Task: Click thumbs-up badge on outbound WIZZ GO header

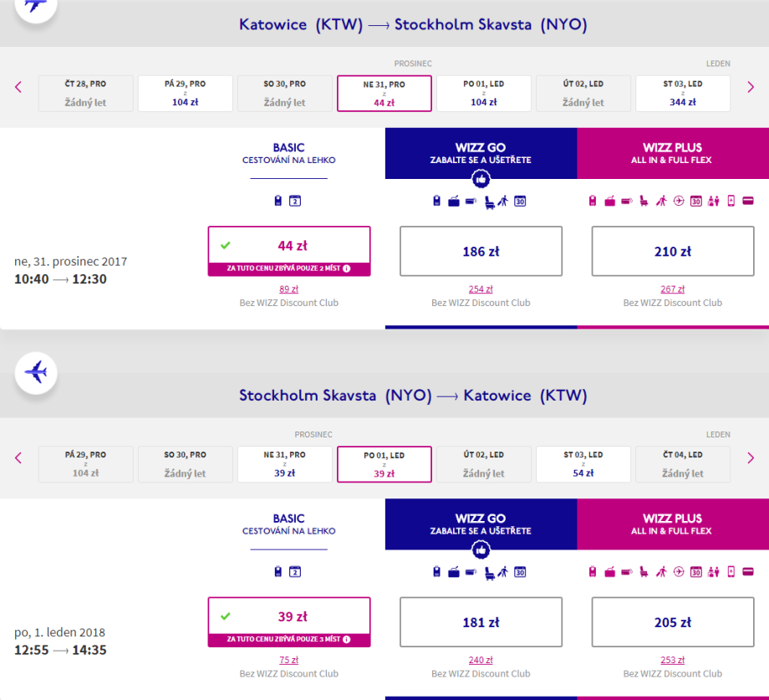Action: click(x=481, y=178)
